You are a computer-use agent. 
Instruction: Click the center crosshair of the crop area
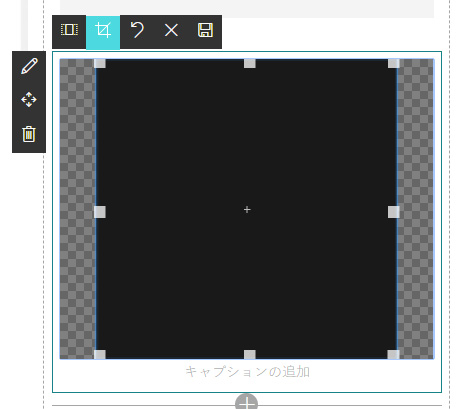247,210
